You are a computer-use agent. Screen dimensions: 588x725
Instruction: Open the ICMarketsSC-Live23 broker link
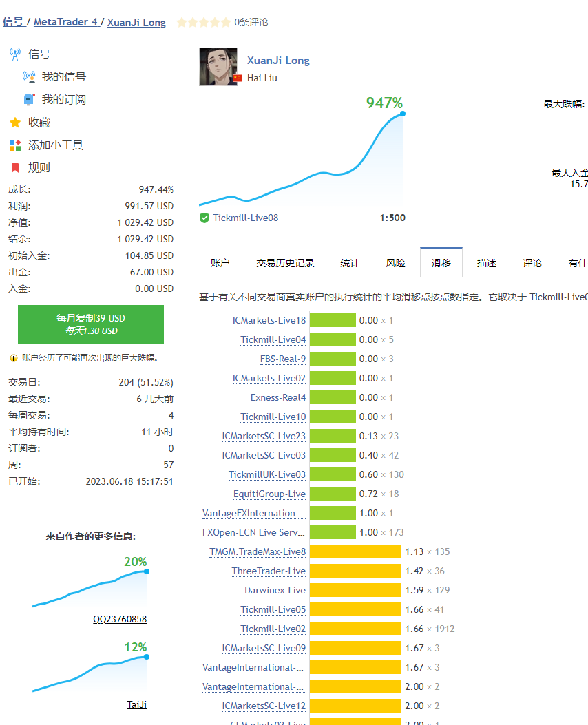click(x=264, y=436)
